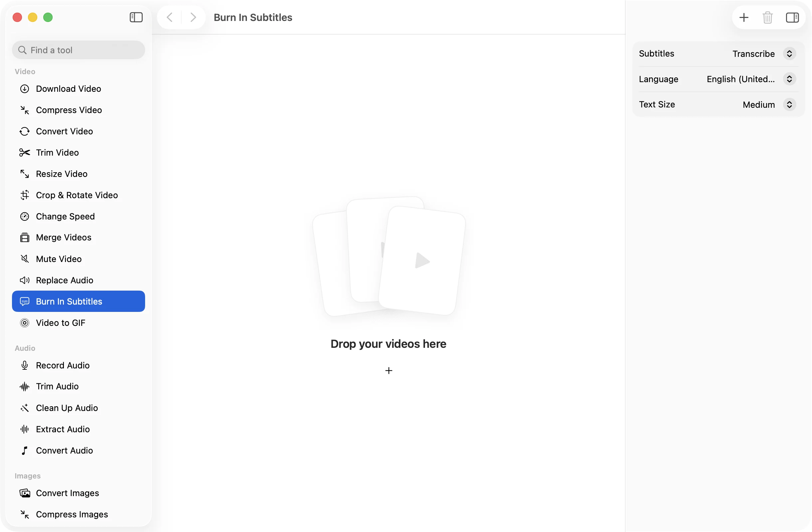Click the Convert Audio note icon

tap(25, 451)
